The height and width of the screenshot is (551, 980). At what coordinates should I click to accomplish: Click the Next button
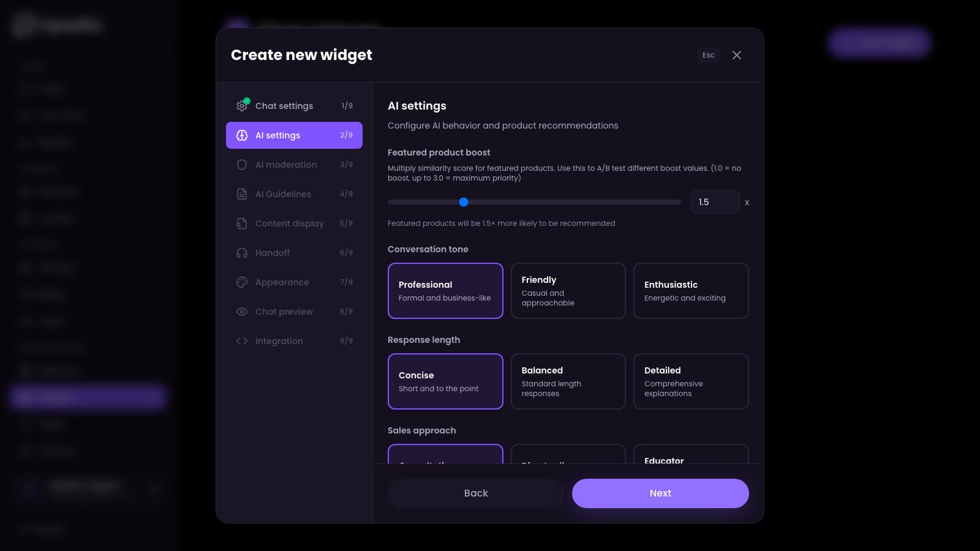[660, 493]
